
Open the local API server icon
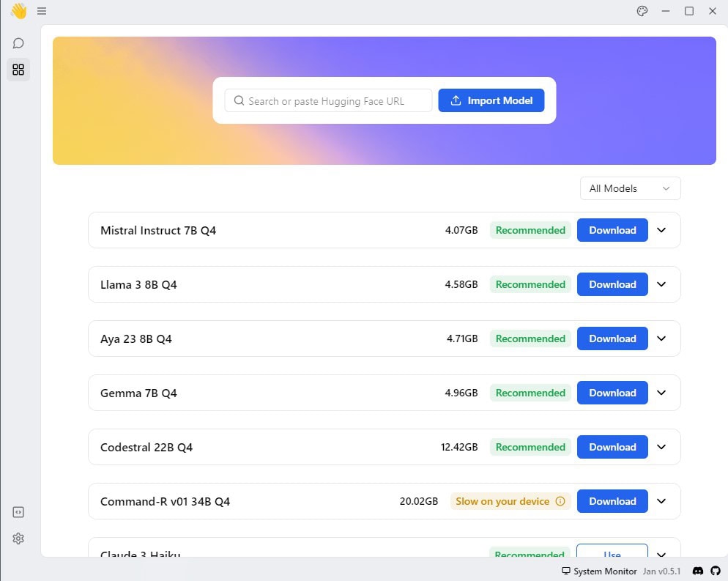pyautogui.click(x=18, y=512)
